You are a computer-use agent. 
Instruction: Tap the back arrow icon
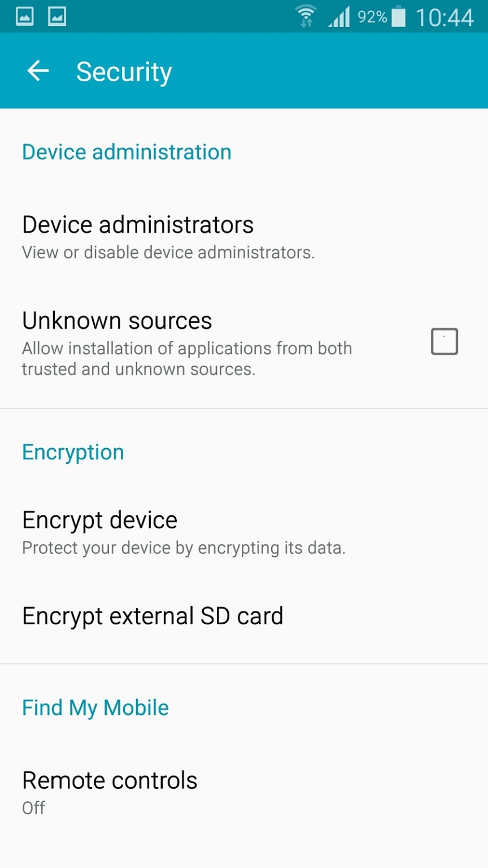[x=38, y=71]
